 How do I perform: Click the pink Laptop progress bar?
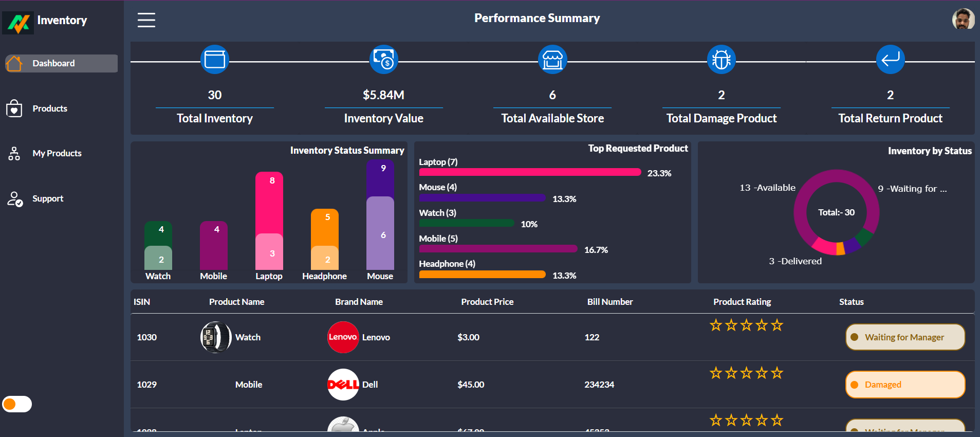point(530,173)
